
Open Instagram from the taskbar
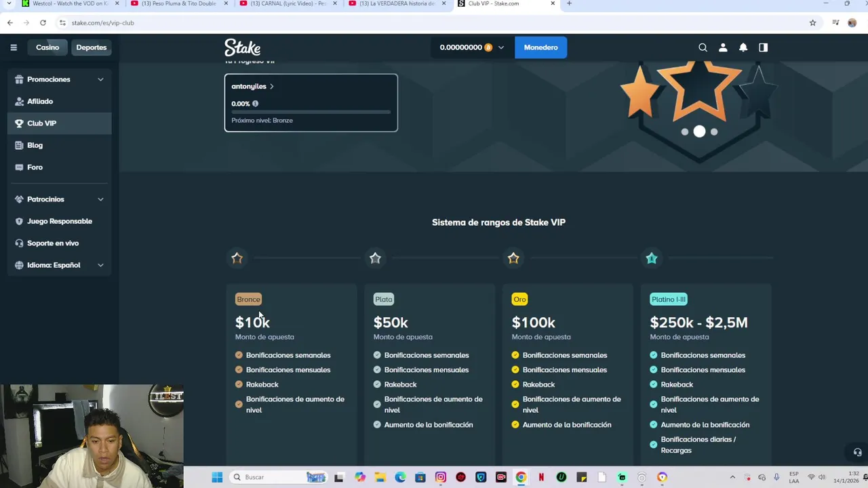click(x=441, y=477)
